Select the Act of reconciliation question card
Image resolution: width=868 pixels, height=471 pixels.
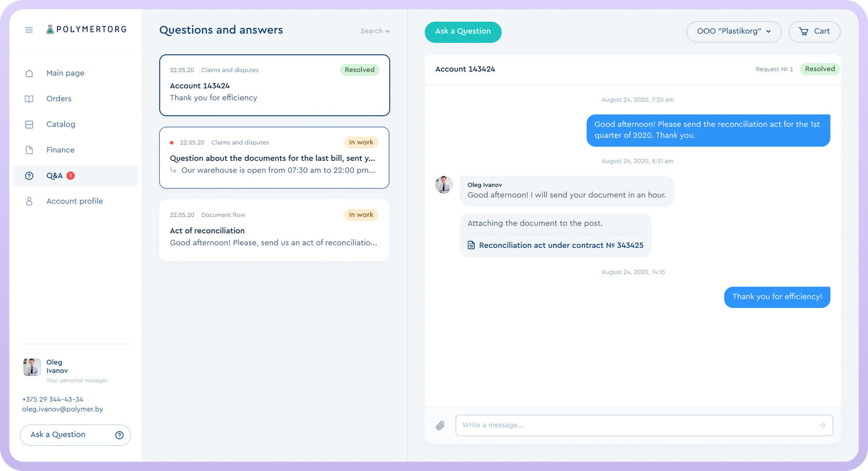pos(274,230)
